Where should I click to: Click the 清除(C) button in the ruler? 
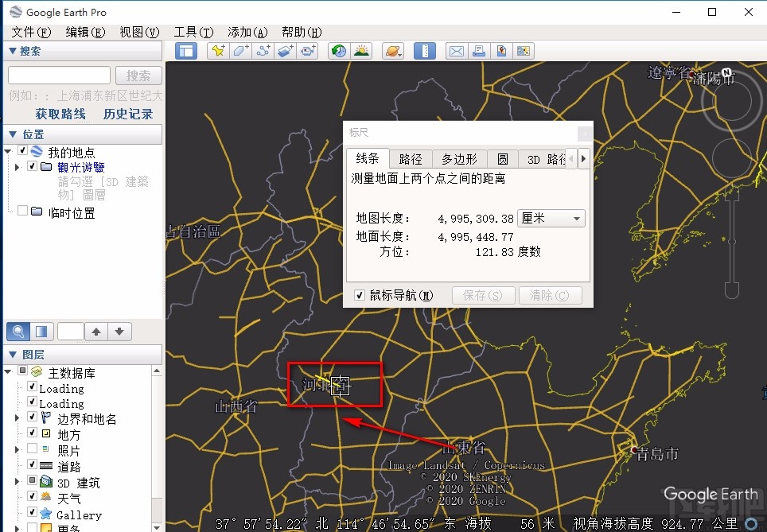549,295
